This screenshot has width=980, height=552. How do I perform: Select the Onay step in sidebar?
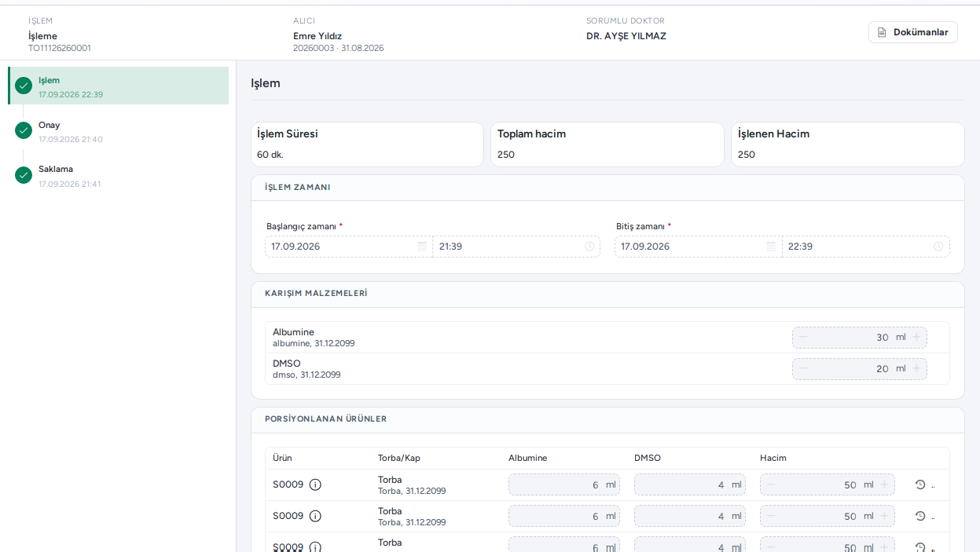coord(119,131)
